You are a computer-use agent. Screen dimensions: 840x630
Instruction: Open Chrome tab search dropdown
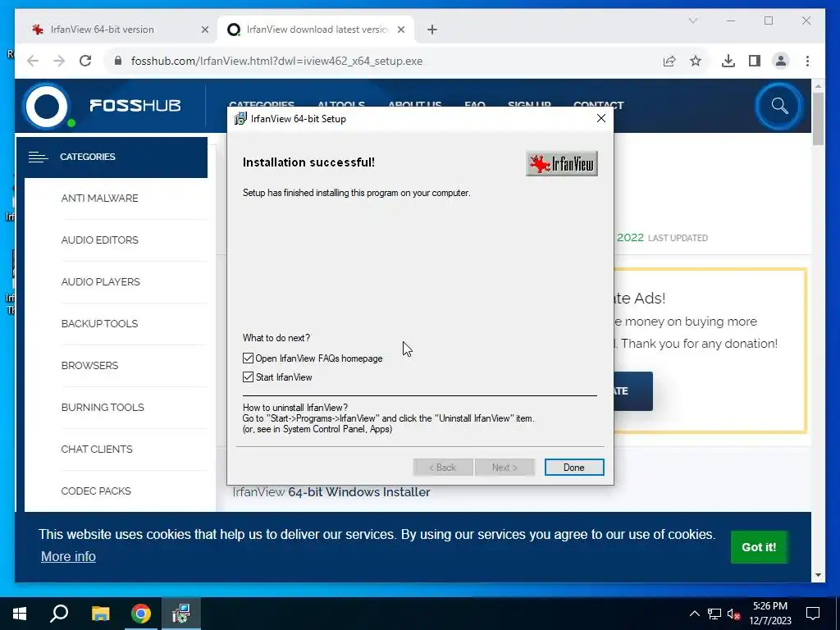pos(692,21)
